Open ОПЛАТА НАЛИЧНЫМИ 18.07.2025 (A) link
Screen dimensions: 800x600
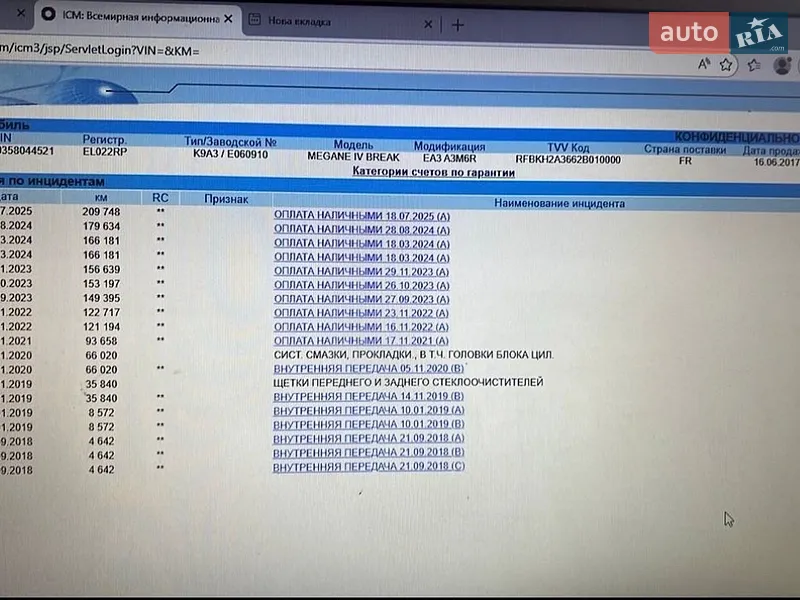click(x=362, y=216)
